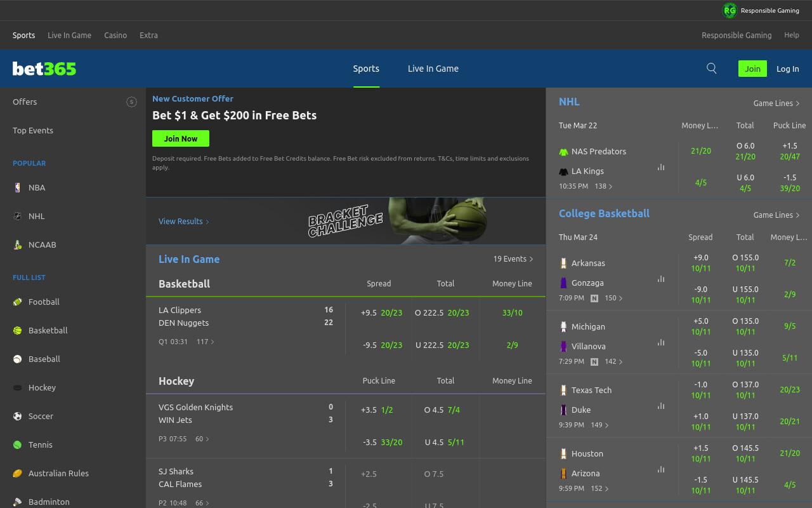Open stats chart icon for Texas Tech vs Duke
The image size is (812, 508).
[661, 406]
